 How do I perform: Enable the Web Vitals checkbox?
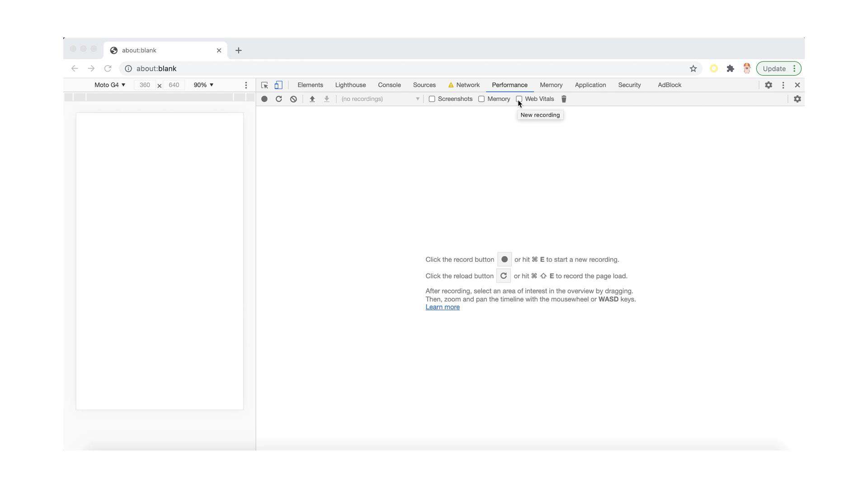click(518, 99)
